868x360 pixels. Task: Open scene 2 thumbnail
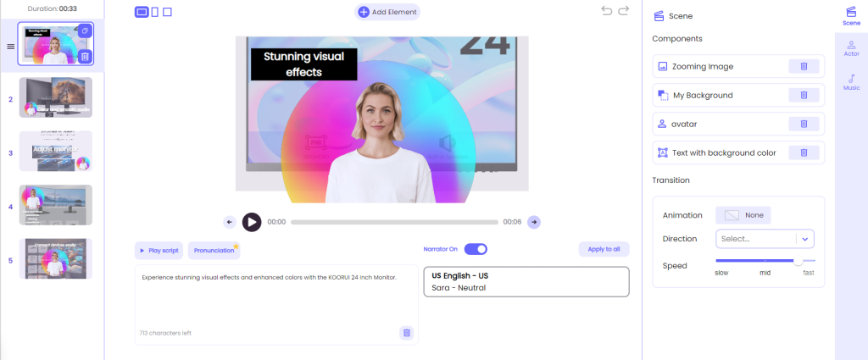(56, 97)
